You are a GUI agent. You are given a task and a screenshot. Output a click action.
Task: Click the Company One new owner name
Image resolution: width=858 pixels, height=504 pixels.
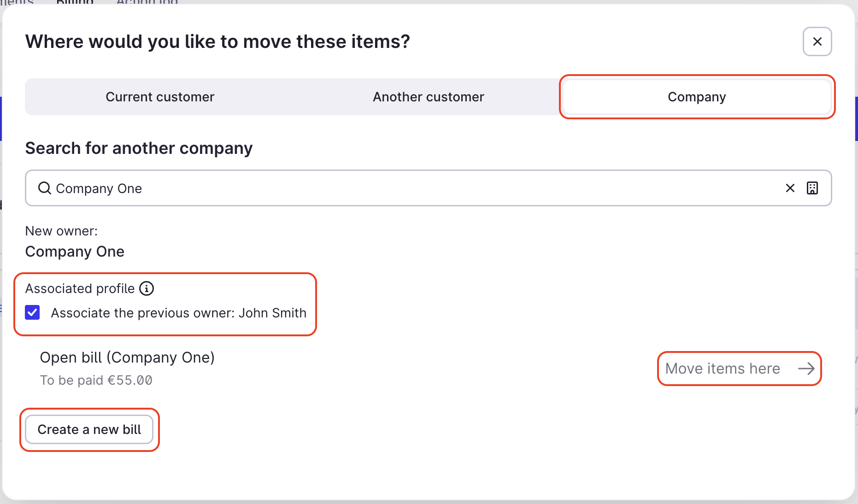[75, 252]
